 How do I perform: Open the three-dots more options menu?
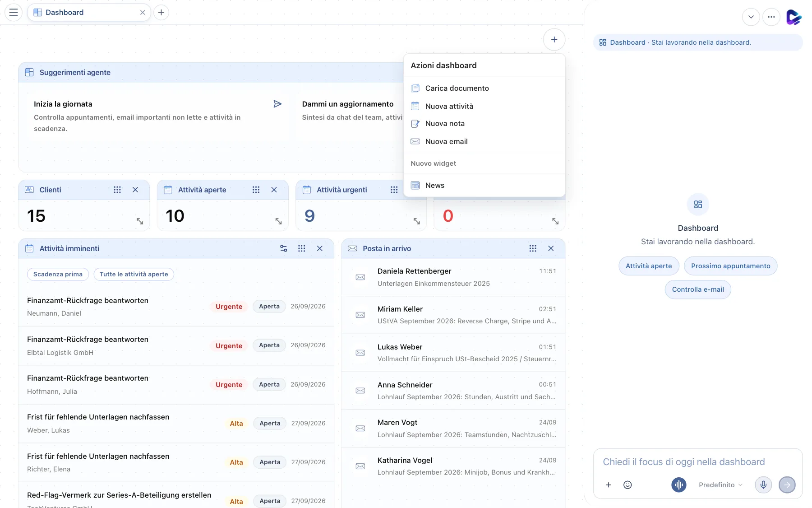click(771, 17)
